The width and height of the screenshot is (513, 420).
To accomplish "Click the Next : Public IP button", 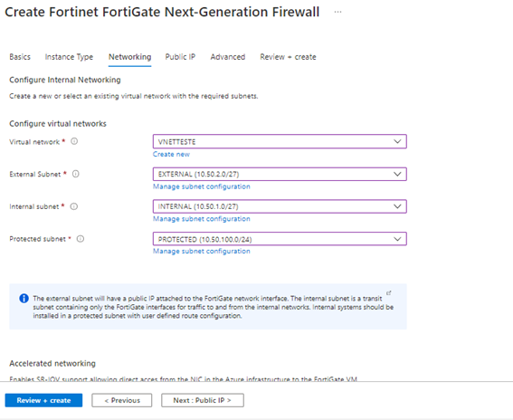I will tap(203, 400).
